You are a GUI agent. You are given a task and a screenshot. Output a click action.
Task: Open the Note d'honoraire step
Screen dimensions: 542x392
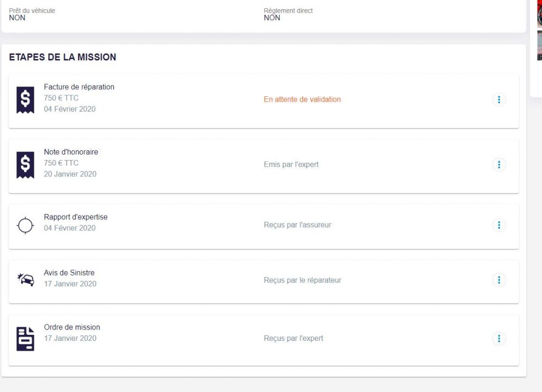click(71, 152)
